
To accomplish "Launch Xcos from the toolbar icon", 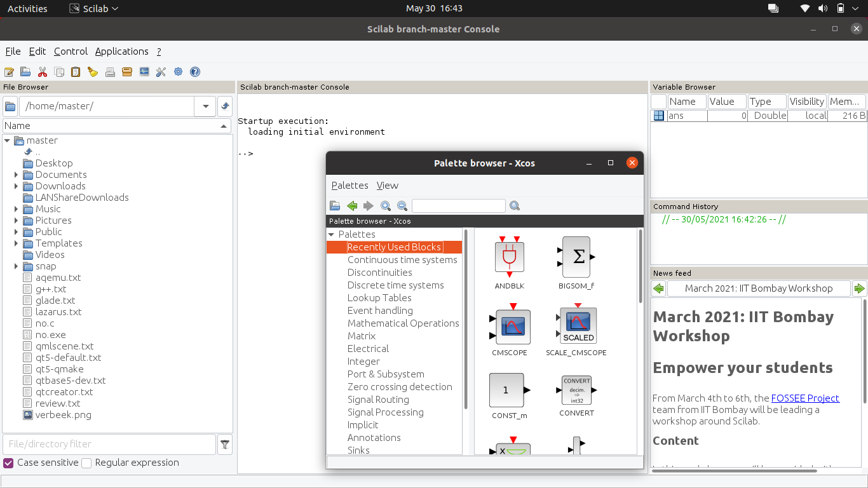I will pos(144,72).
